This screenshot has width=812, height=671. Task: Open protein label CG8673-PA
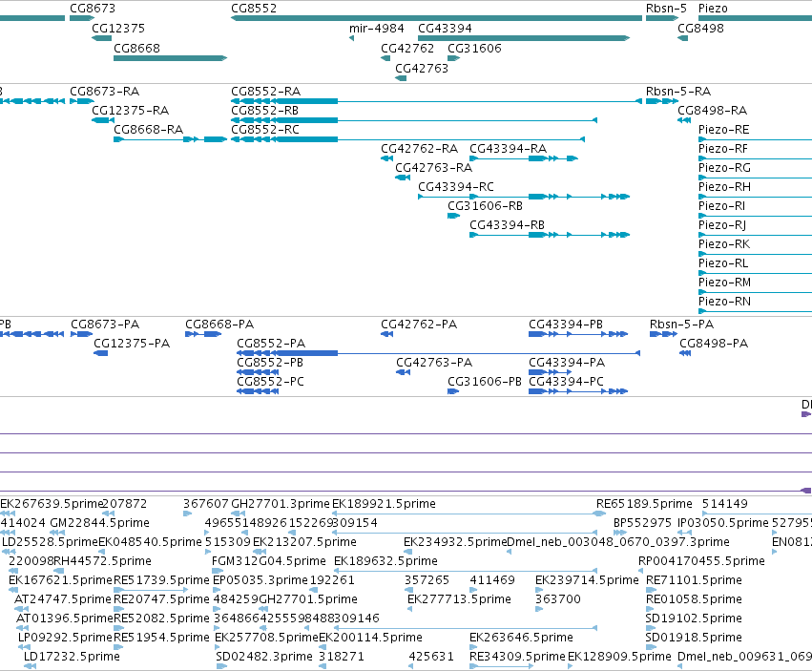(x=105, y=325)
